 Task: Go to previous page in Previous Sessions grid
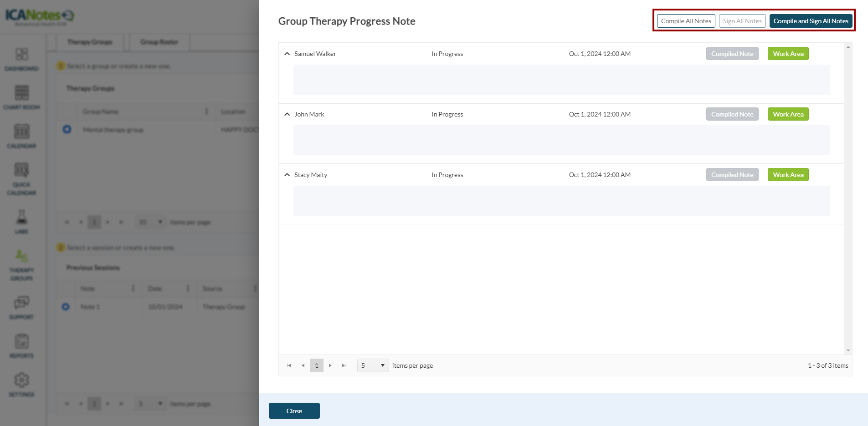[81, 404]
